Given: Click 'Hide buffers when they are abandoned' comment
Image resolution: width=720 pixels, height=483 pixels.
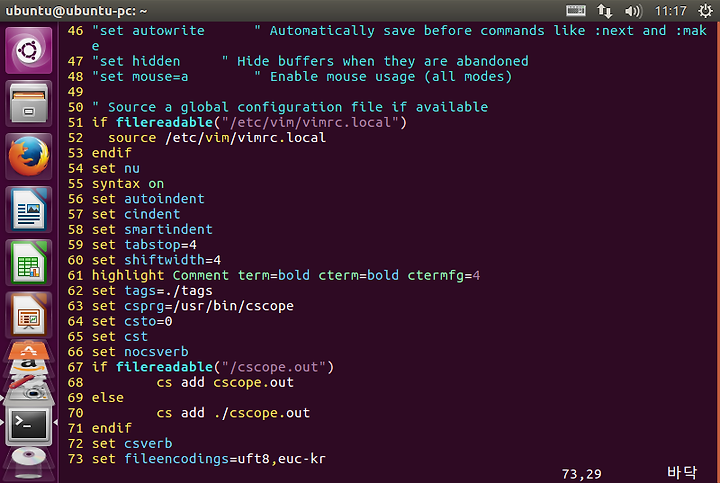Looking at the screenshot, I should tap(382, 61).
